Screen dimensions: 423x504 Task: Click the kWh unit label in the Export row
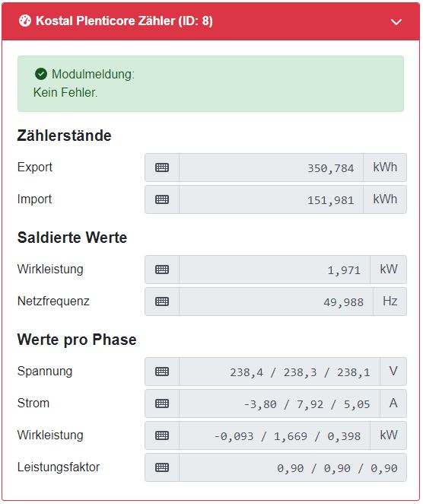click(x=385, y=167)
